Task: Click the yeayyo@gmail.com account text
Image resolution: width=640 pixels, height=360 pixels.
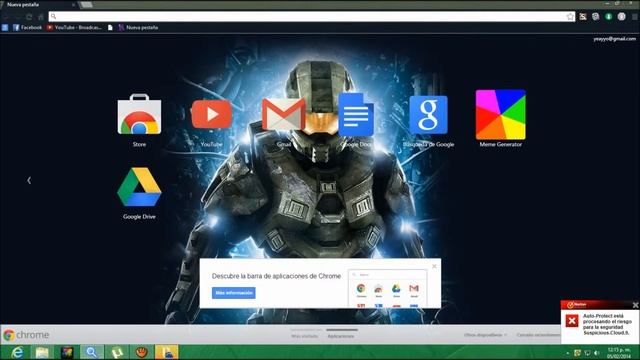Action: coord(615,39)
